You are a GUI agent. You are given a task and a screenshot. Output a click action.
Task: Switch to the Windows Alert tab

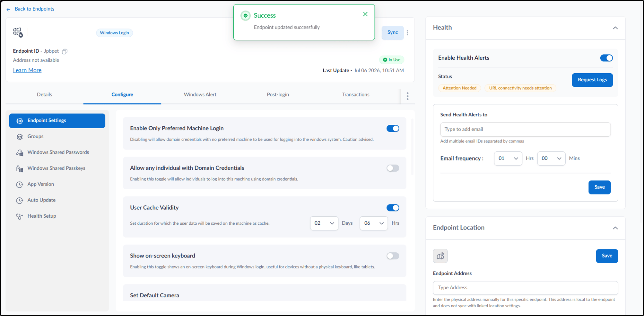pyautogui.click(x=200, y=95)
